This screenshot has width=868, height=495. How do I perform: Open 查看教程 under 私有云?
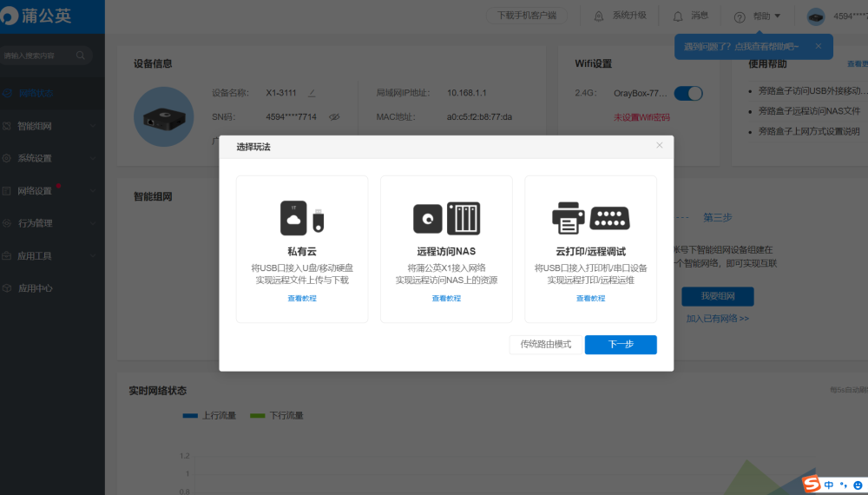point(302,299)
